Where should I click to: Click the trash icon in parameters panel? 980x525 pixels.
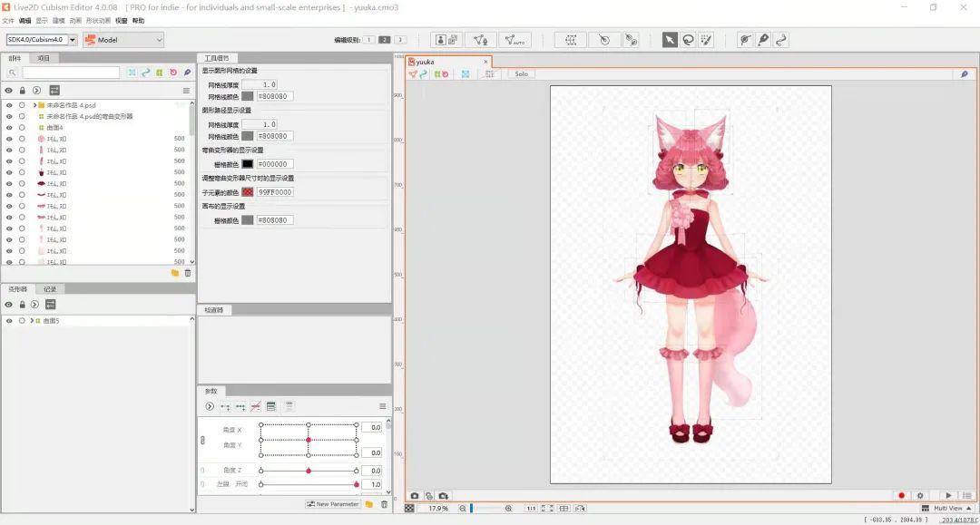[x=384, y=504]
